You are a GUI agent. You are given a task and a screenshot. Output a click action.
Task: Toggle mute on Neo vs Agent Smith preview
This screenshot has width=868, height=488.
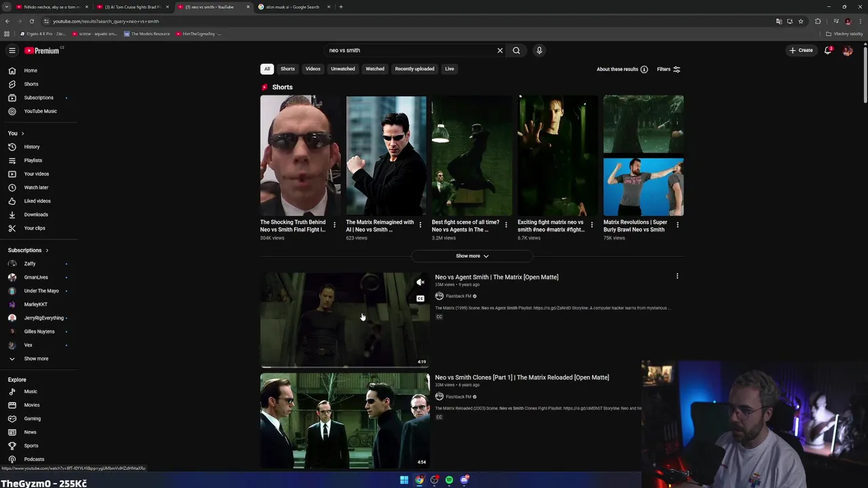[420, 282]
